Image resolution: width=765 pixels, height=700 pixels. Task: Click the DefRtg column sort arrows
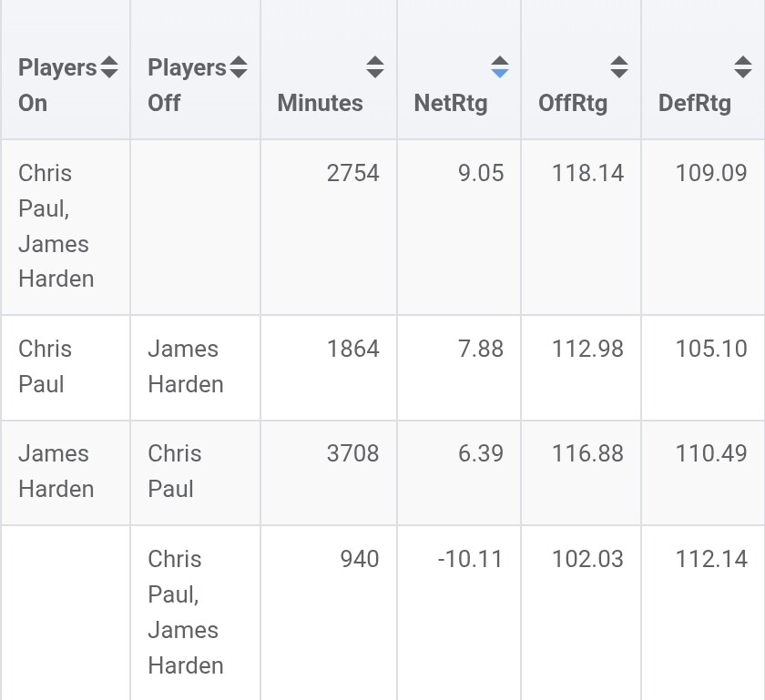pyautogui.click(x=743, y=66)
